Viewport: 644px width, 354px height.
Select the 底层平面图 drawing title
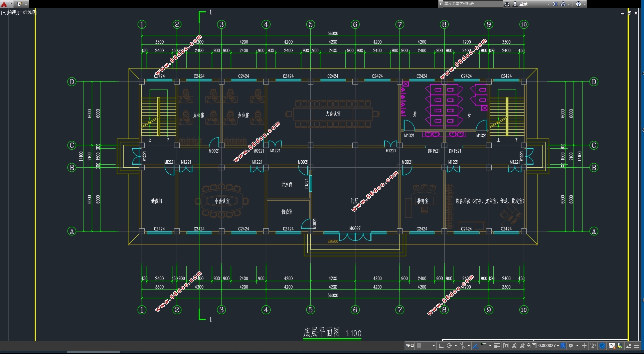coord(321,332)
